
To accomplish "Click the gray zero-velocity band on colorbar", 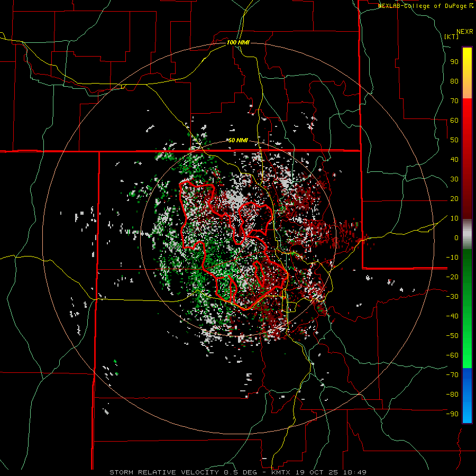I will [x=467, y=234].
